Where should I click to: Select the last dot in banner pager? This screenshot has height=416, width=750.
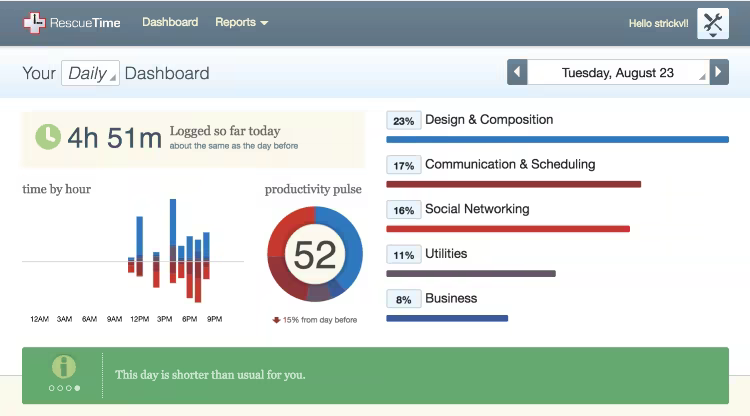(78, 388)
